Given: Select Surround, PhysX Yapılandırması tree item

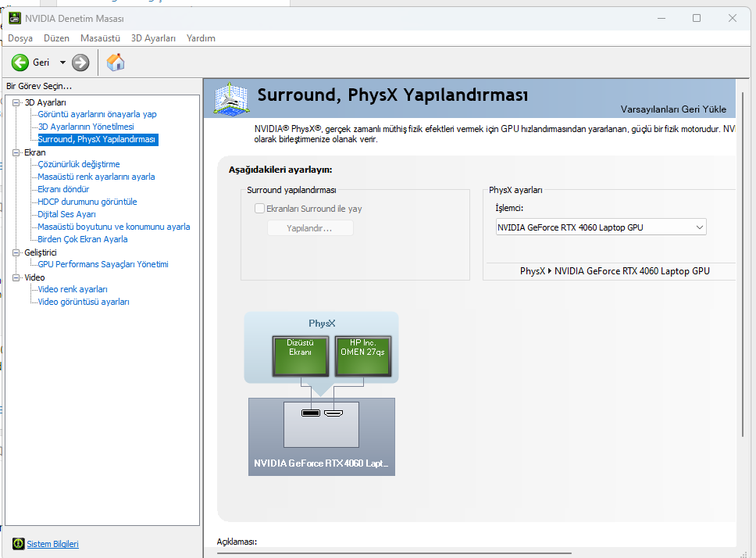Looking at the screenshot, I should pyautogui.click(x=97, y=139).
